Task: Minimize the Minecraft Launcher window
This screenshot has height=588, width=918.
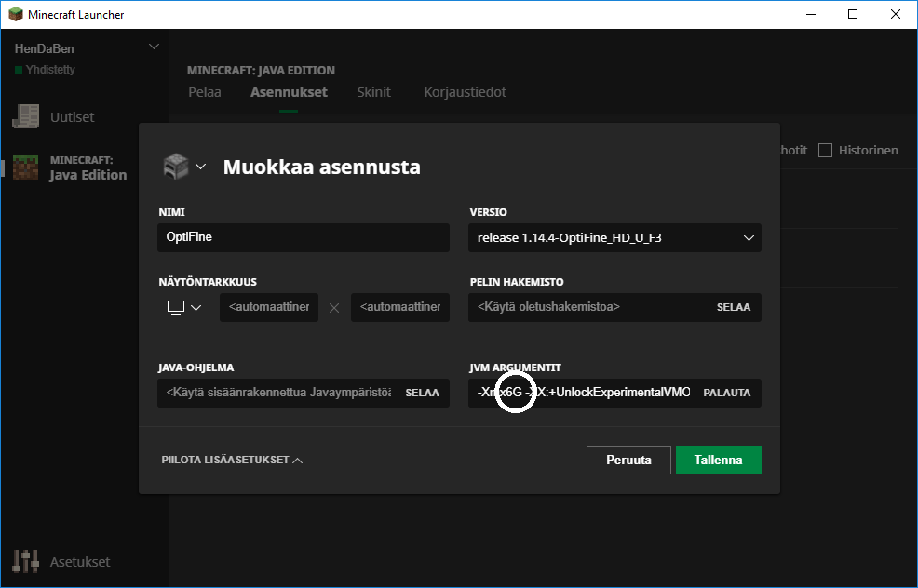Action: coord(811,14)
